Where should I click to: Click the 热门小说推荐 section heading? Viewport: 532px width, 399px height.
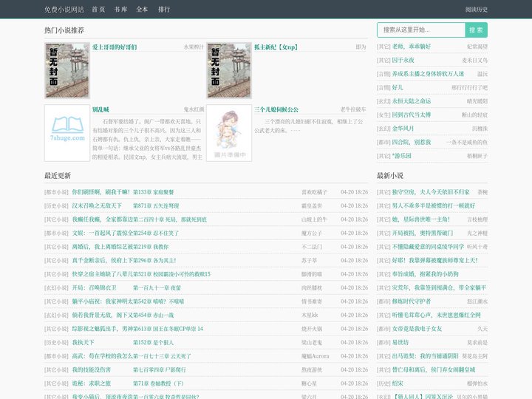[x=64, y=30]
